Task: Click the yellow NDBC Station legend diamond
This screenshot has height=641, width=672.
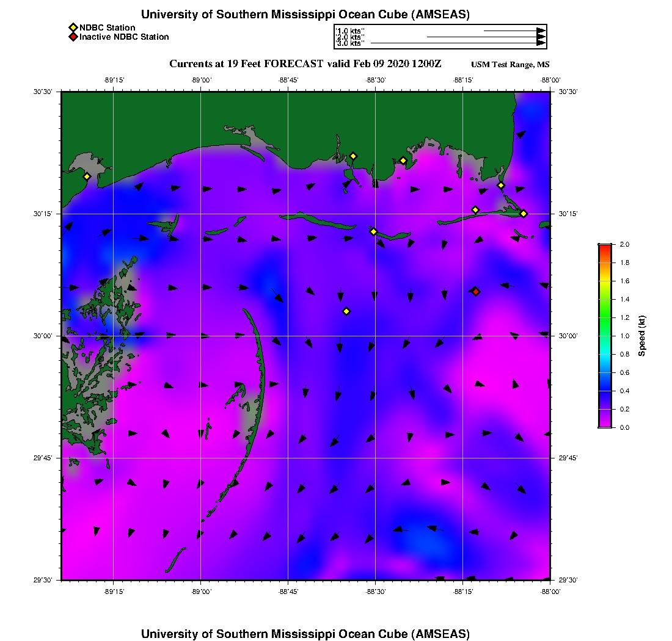Action: [x=73, y=27]
